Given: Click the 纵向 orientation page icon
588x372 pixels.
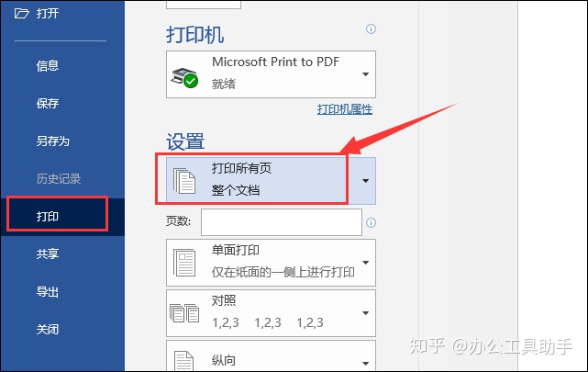Looking at the screenshot, I should point(183,361).
